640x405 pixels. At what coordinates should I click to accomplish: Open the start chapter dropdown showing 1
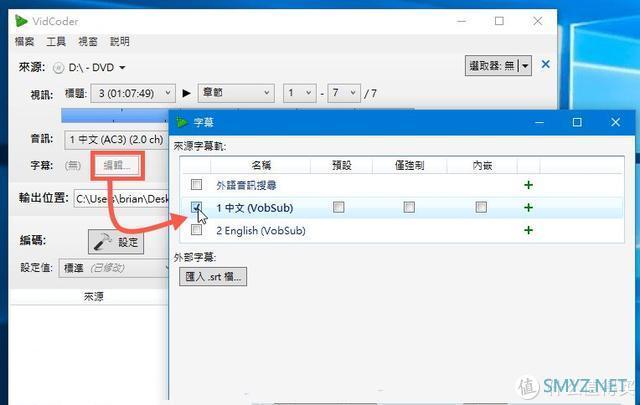[300, 93]
